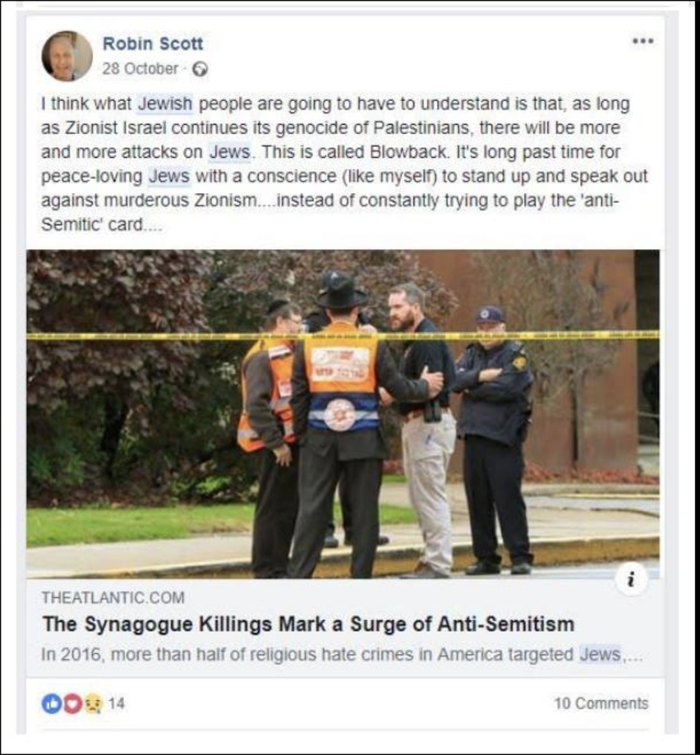Open the synagogue article preview image
The height and width of the screenshot is (755, 700).
[343, 414]
